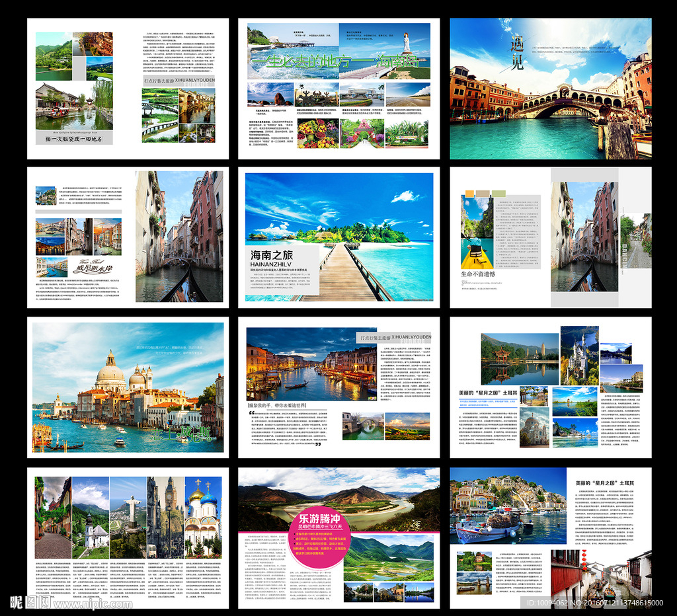Click the 拍一次脑袋换一回地名 caption banner
Screen dimensions: 677x616
click(74, 139)
